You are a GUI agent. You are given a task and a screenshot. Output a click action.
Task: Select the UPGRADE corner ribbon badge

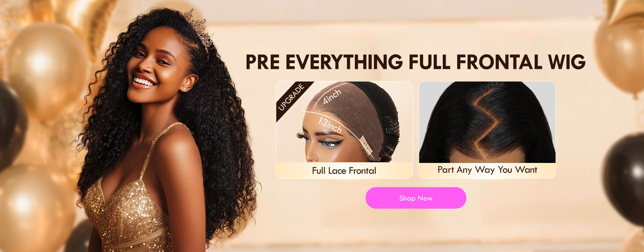[292, 98]
